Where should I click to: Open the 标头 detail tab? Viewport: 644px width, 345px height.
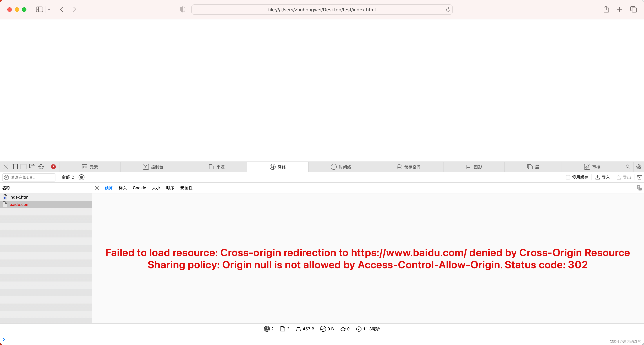click(x=122, y=188)
